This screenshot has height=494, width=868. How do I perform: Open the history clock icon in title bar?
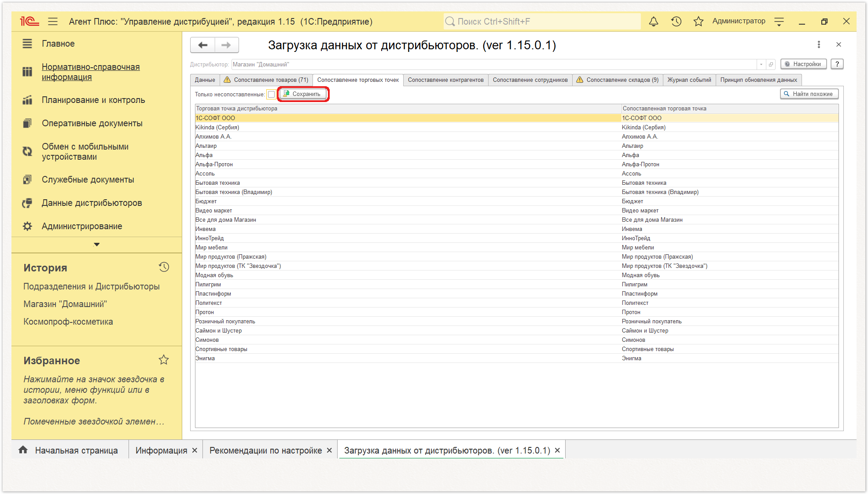point(676,22)
